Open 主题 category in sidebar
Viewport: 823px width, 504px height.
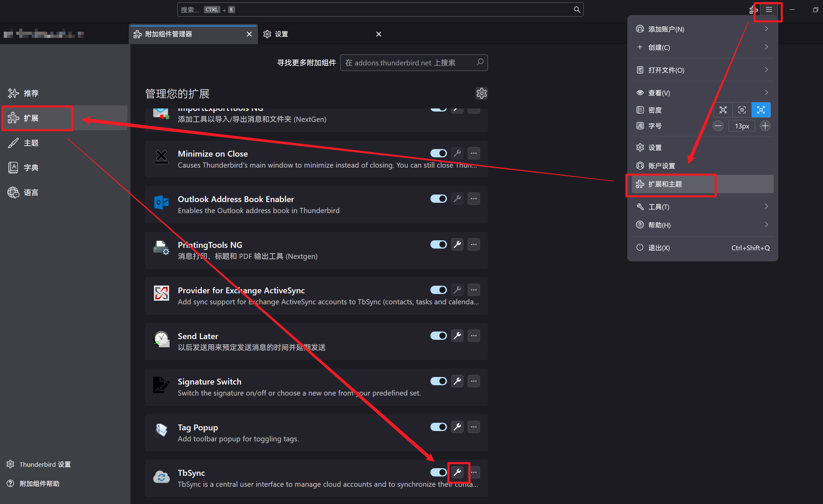65,143
